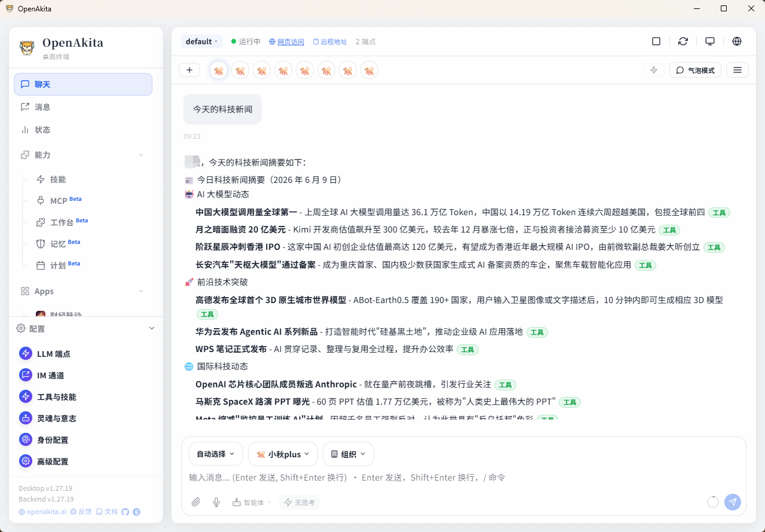The height and width of the screenshot is (532, 765).
Task: Open the 文档 docs link
Action: [107, 512]
